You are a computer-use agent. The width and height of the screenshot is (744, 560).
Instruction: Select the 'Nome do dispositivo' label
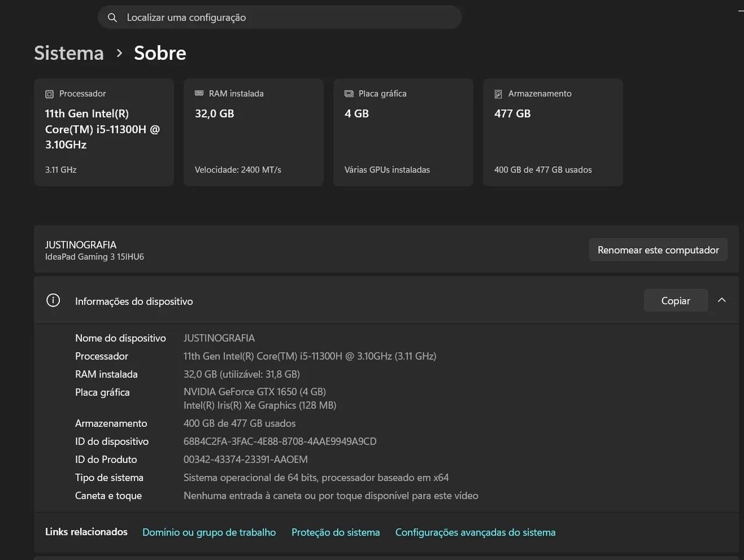coord(120,338)
